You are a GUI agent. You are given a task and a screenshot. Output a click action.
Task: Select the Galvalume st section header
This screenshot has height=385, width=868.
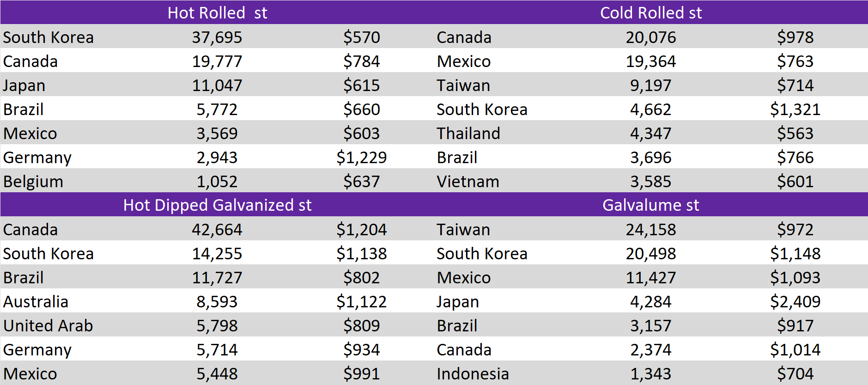click(x=650, y=205)
